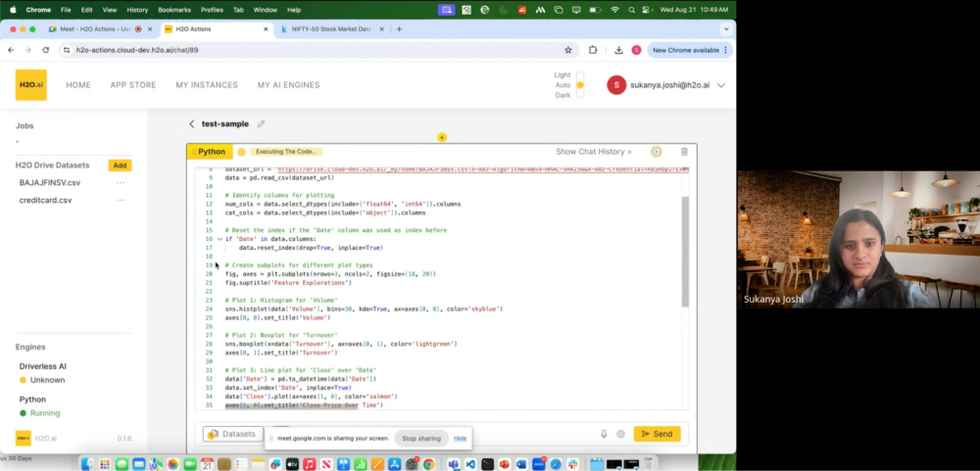Screen dimensions: 980x471
Task: Click the Add button for H2O Drive Datasets
Action: tap(120, 165)
